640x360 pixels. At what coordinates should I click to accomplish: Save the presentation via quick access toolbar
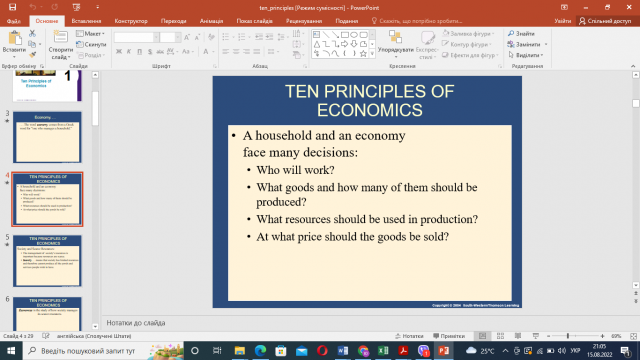(x=12, y=7)
